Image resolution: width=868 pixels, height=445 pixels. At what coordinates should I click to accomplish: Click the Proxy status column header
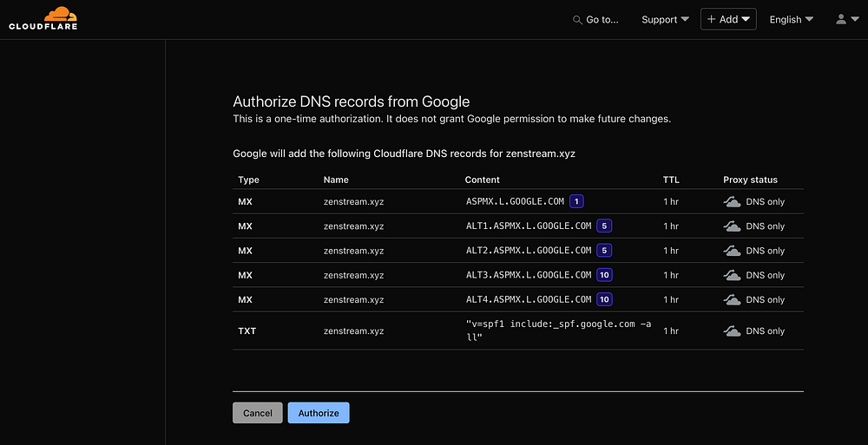750,180
